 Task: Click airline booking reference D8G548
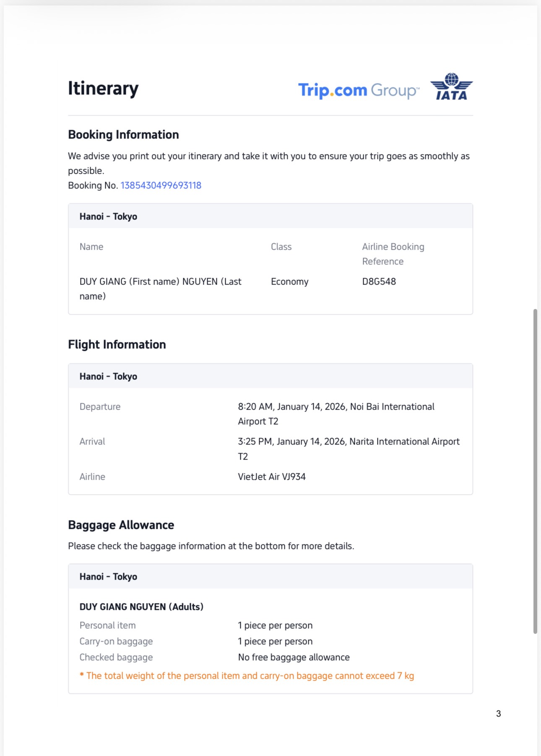(379, 282)
